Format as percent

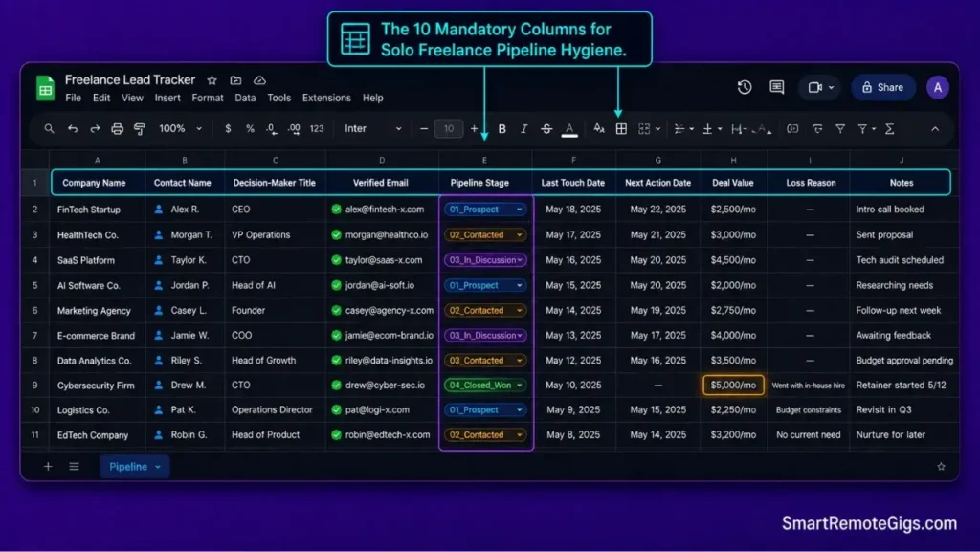click(250, 128)
